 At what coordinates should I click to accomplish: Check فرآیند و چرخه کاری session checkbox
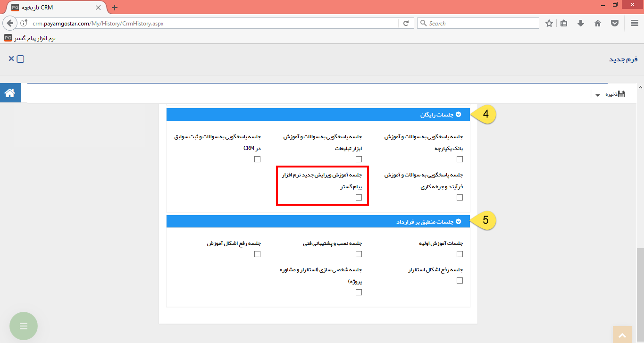[x=460, y=198]
